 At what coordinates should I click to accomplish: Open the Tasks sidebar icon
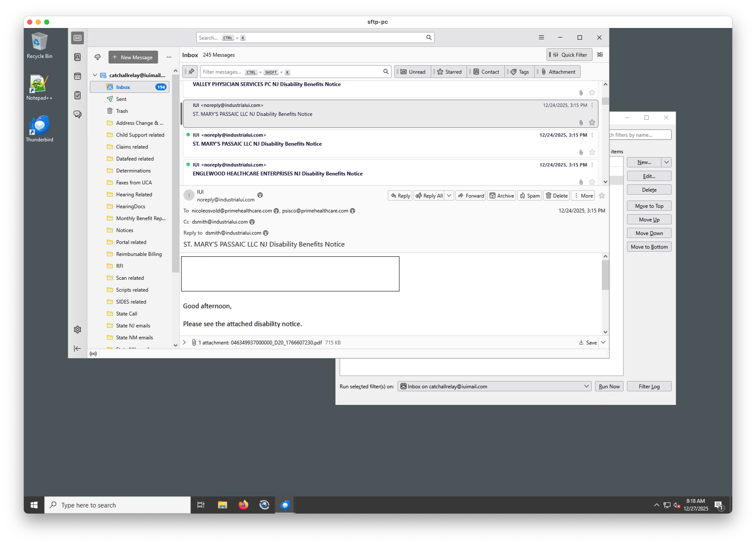(77, 95)
